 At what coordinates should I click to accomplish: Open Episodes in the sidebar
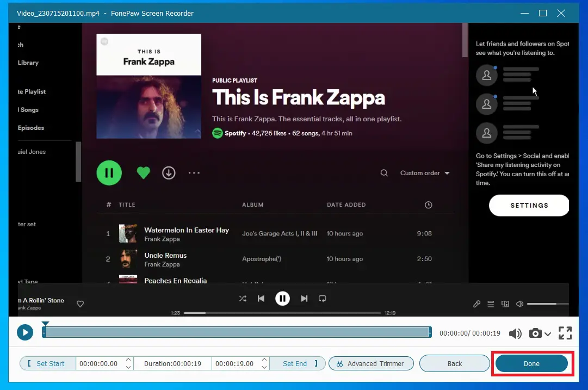(x=31, y=127)
